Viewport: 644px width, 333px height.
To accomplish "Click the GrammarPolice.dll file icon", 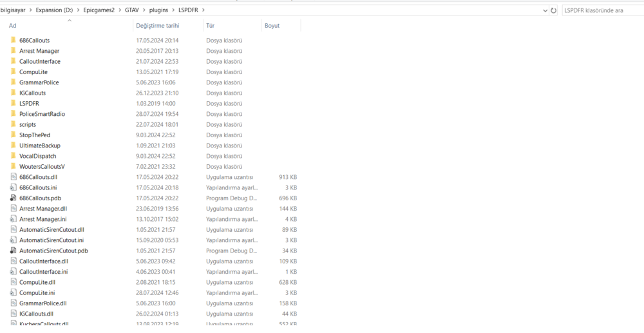I will coord(13,303).
